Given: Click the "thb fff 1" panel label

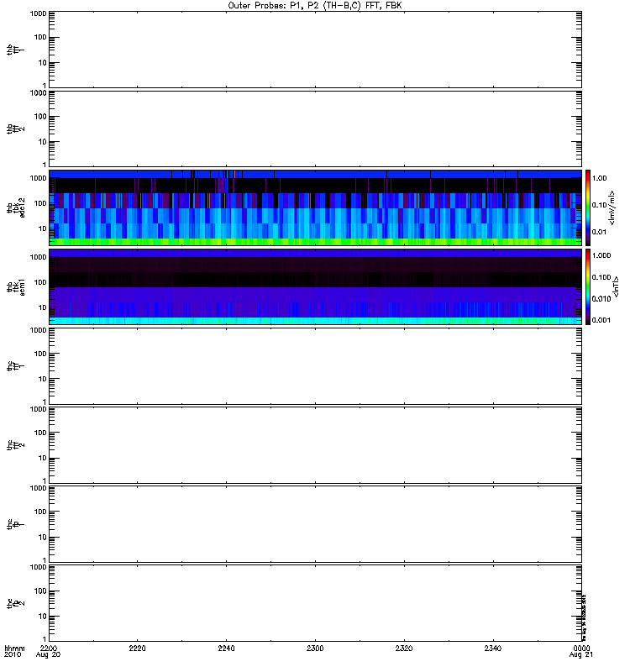Looking at the screenshot, I should click(15, 50).
